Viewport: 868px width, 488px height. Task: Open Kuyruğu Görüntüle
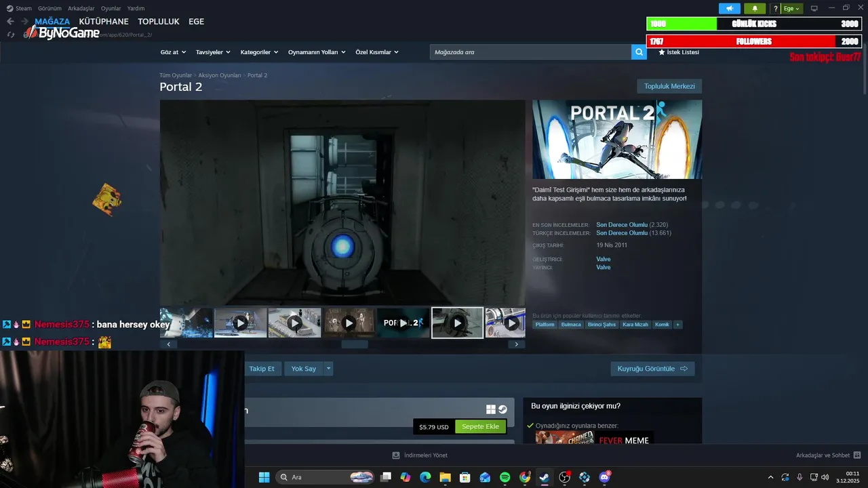(x=652, y=369)
